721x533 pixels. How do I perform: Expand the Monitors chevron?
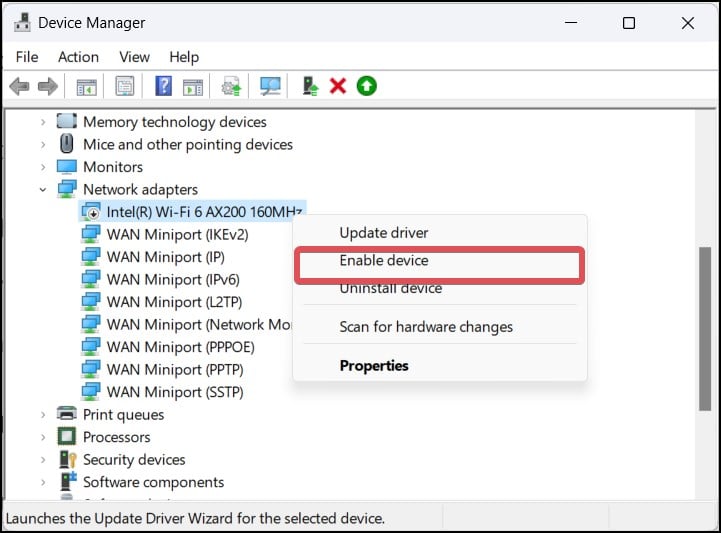tap(43, 167)
